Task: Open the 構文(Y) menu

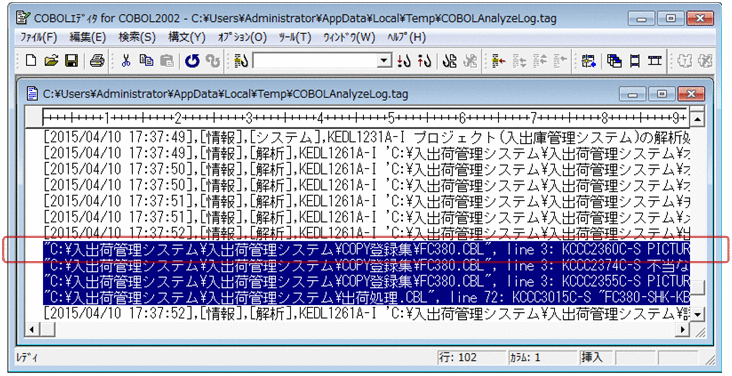Action: tap(187, 37)
